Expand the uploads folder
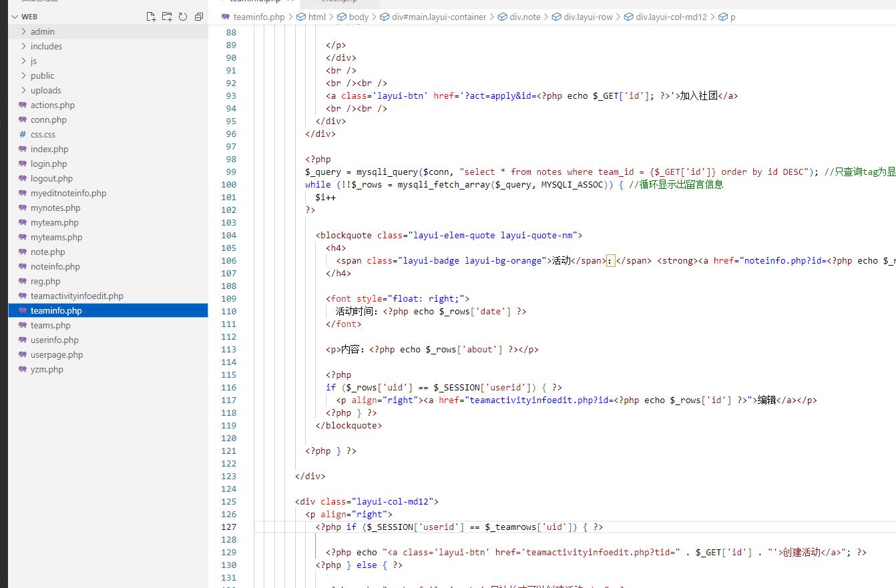896x588 pixels. click(x=24, y=90)
